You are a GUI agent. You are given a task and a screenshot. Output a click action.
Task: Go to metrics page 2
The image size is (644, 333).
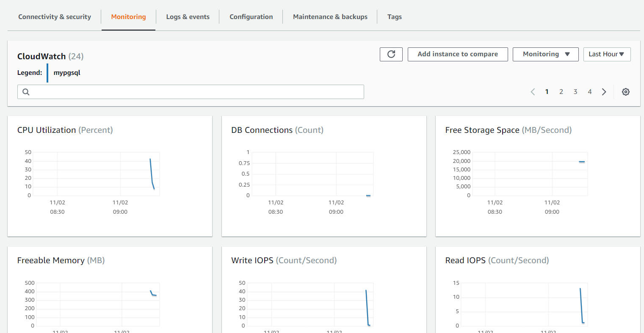click(561, 92)
